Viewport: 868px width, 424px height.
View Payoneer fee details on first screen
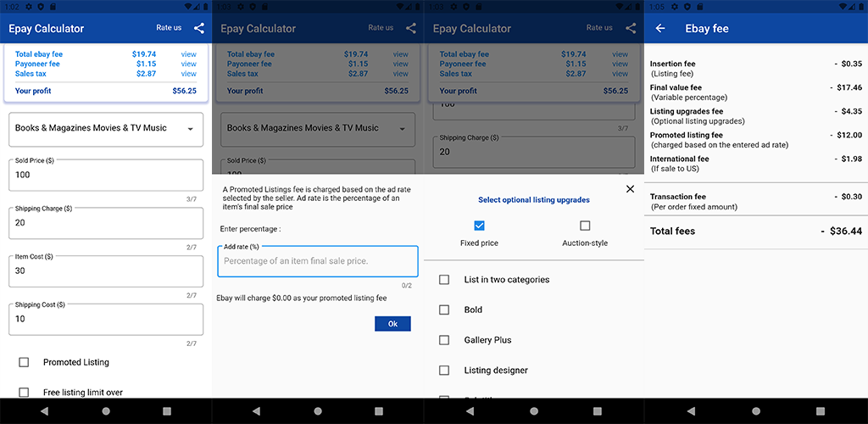pyautogui.click(x=189, y=64)
